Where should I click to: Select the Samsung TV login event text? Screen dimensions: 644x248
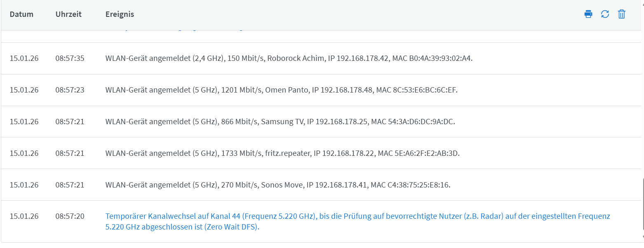coord(280,122)
